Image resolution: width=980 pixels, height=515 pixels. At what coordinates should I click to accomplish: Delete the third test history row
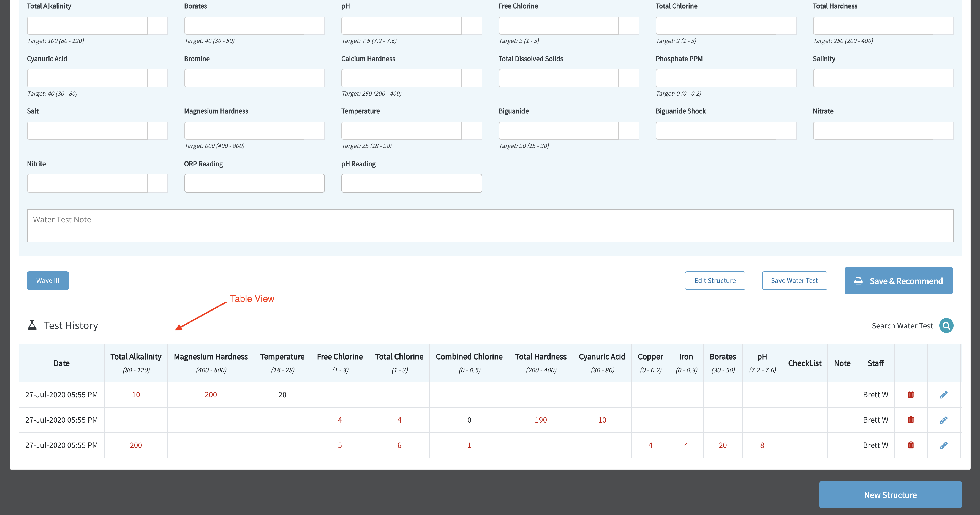pyautogui.click(x=911, y=445)
